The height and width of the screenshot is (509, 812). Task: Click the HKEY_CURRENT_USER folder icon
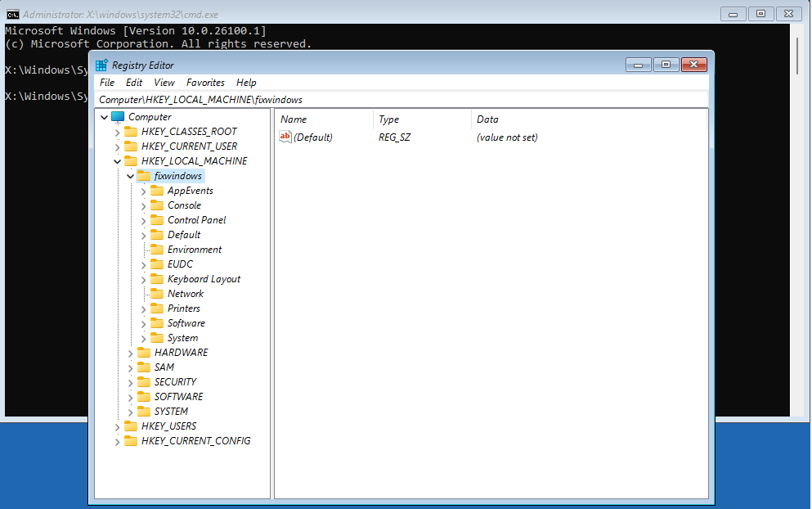131,146
